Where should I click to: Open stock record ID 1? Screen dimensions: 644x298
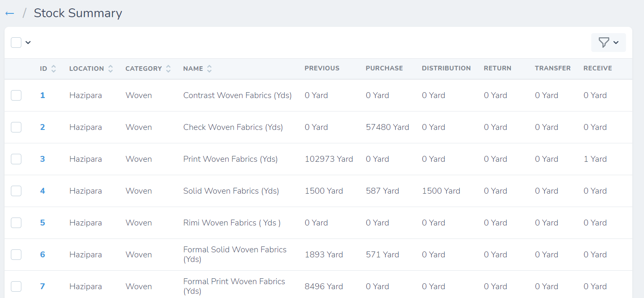coord(42,95)
